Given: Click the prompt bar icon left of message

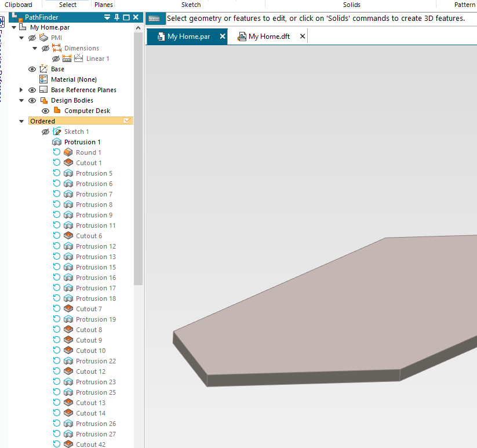Looking at the screenshot, I should click(154, 19).
